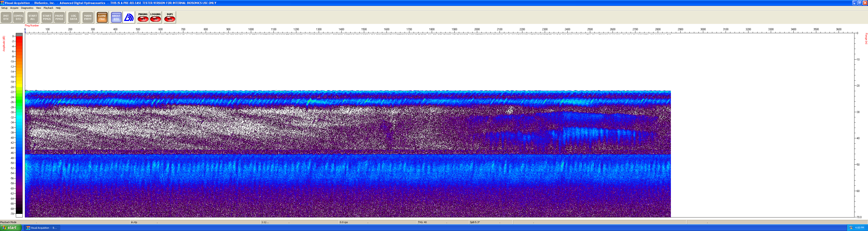Click the LOG DATA toolbar button
868x231 pixels.
pyautogui.click(x=73, y=17)
